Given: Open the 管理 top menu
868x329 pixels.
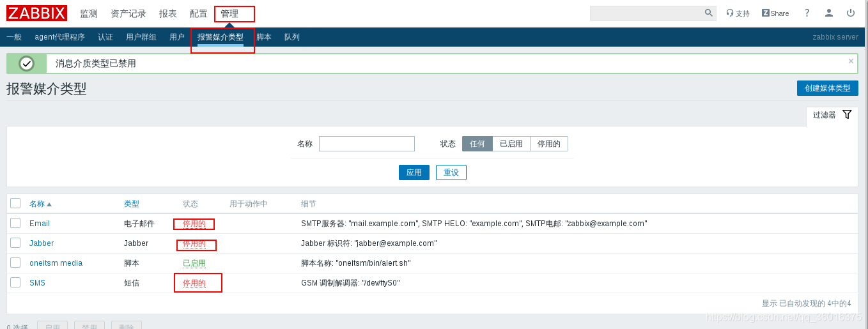Looking at the screenshot, I should pos(229,13).
